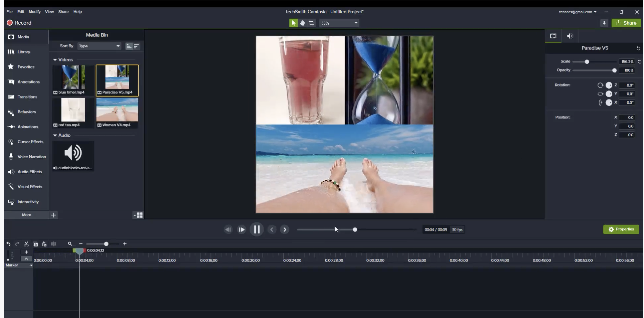This screenshot has height=318, width=644.
Task: Open the Transitions panel
Action: click(x=26, y=97)
